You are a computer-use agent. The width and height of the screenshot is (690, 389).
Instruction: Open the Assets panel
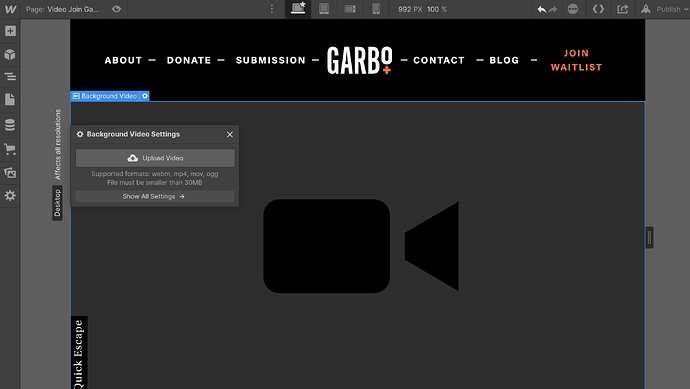pyautogui.click(x=10, y=172)
